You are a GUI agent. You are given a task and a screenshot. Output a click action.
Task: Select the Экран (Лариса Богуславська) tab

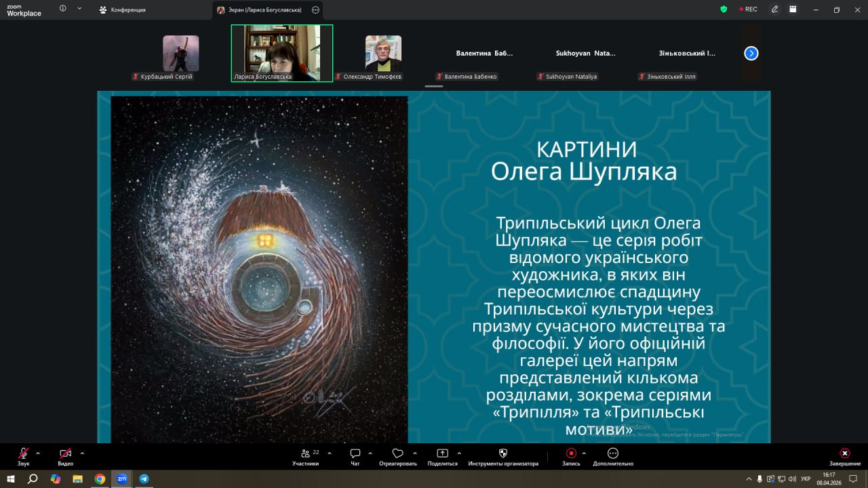point(261,10)
